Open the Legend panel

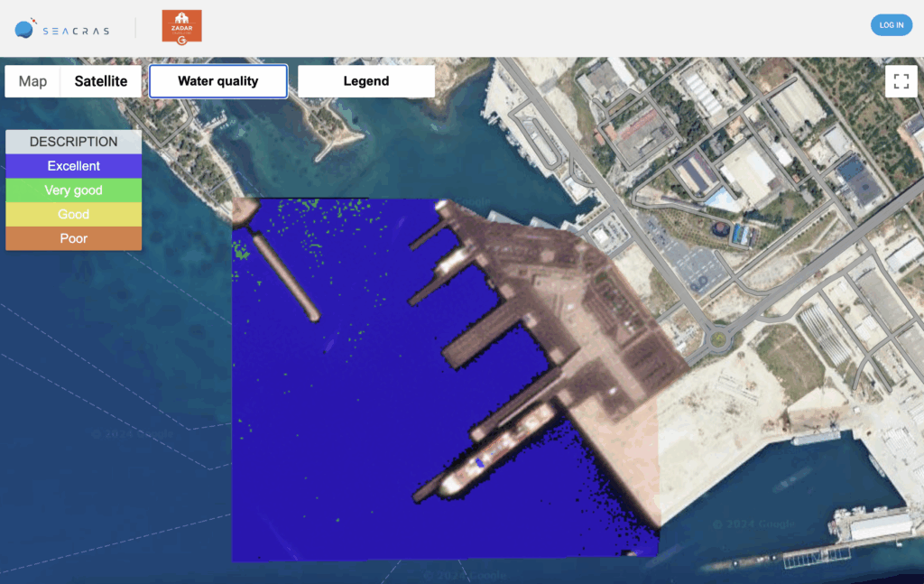point(366,81)
